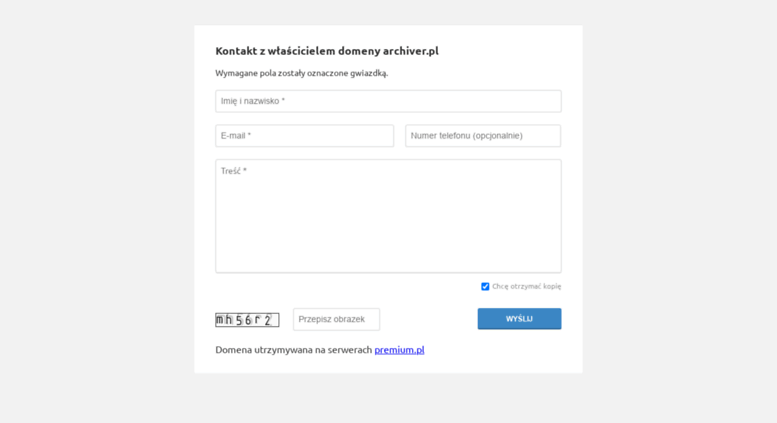
Task: Open the premium.pl link
Action: click(399, 350)
